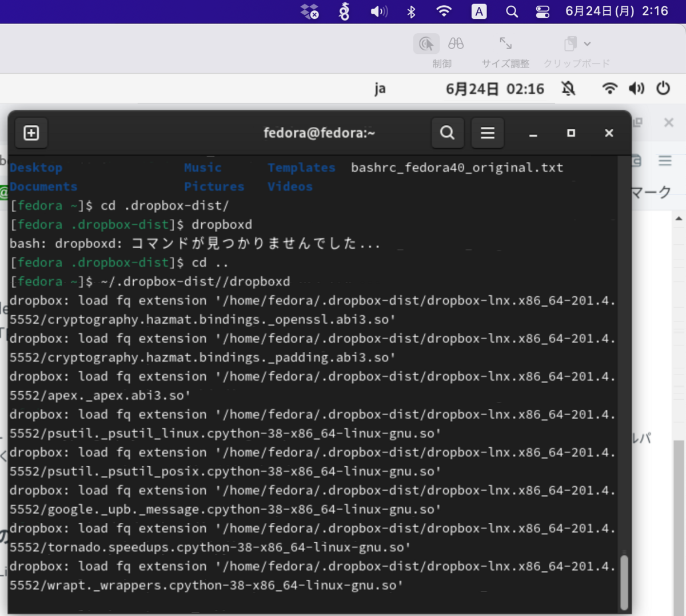Open a new terminal tab with the plus icon

tap(31, 133)
